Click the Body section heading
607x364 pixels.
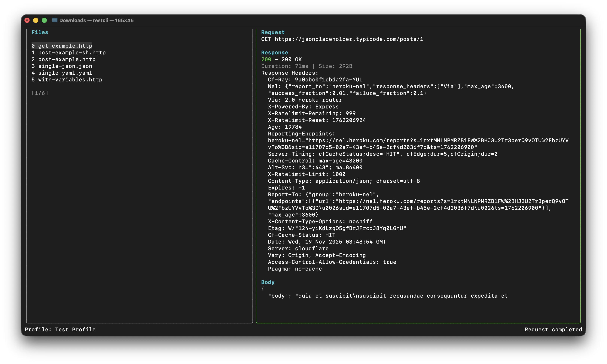[x=268, y=282]
